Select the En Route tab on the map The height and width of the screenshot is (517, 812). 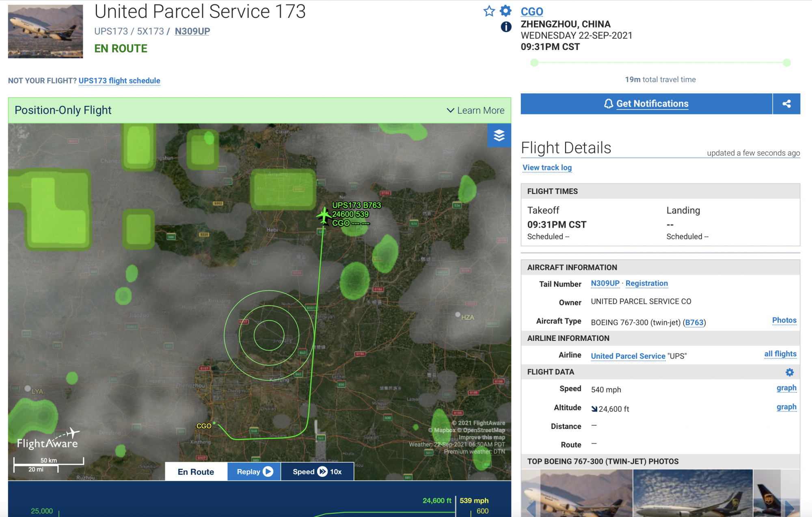point(196,472)
